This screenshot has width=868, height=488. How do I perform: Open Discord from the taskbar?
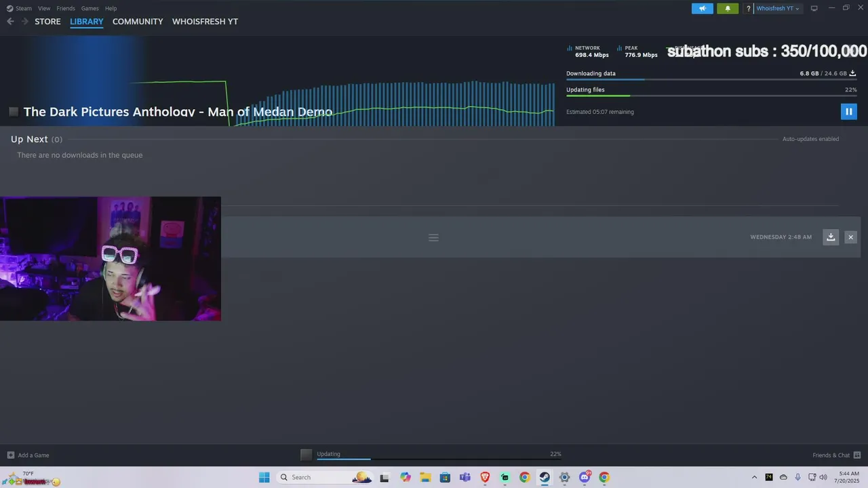[x=585, y=477]
